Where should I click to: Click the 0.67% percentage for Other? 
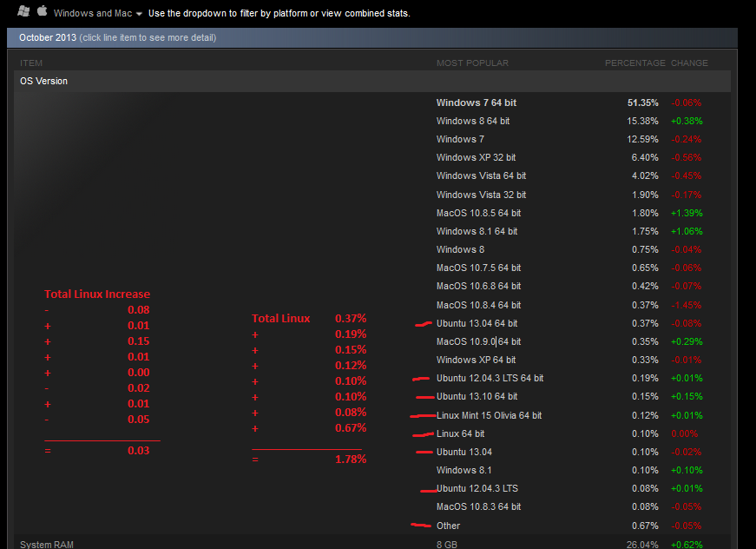click(645, 526)
